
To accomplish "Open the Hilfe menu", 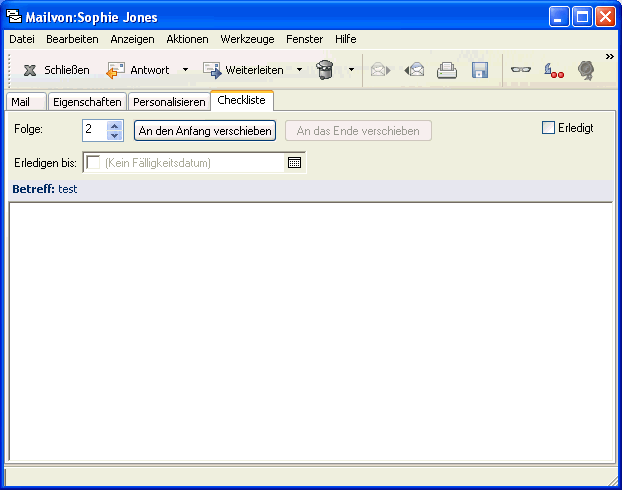I will (x=346, y=39).
